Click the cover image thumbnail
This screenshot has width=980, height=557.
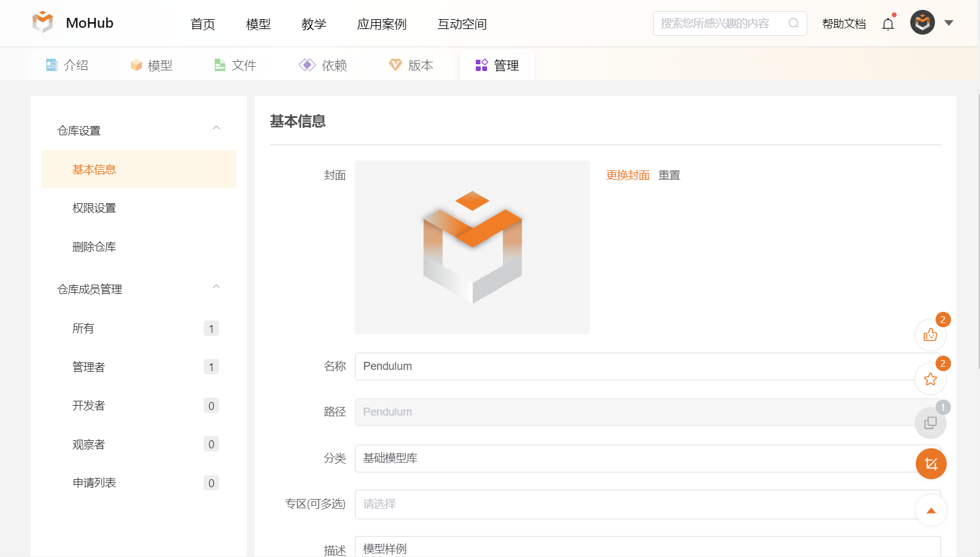(x=472, y=247)
